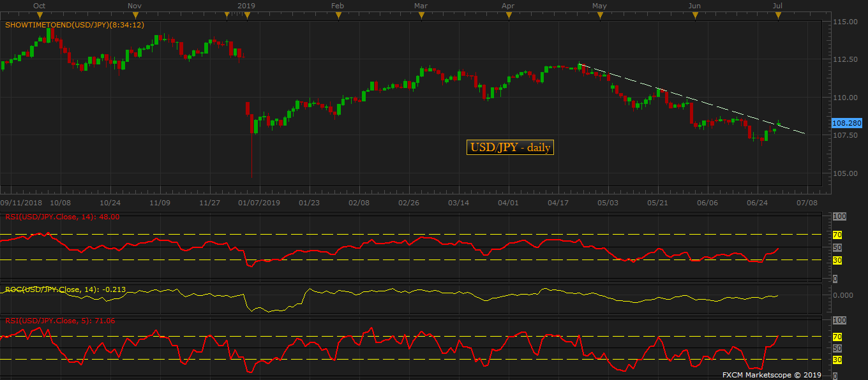
Task: Select the 03/14 date label
Action: 458,203
